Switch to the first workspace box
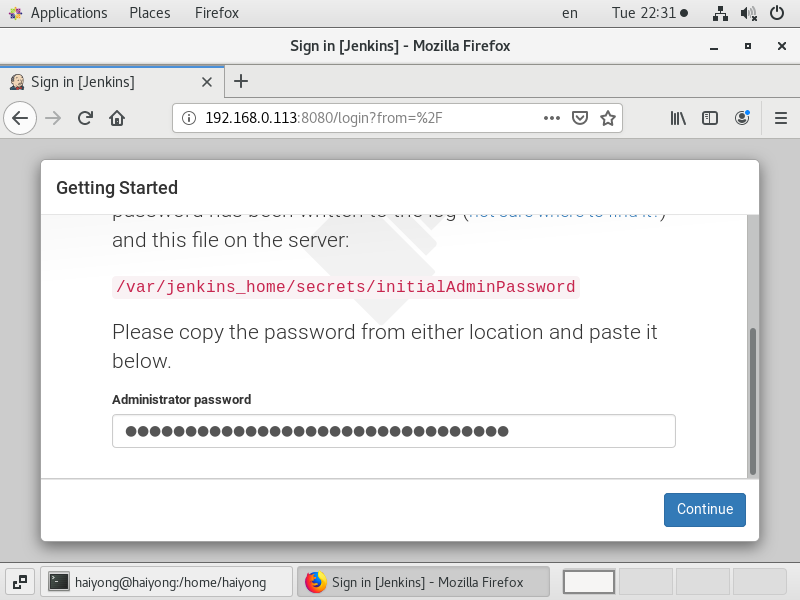800x600 pixels. pos(589,582)
